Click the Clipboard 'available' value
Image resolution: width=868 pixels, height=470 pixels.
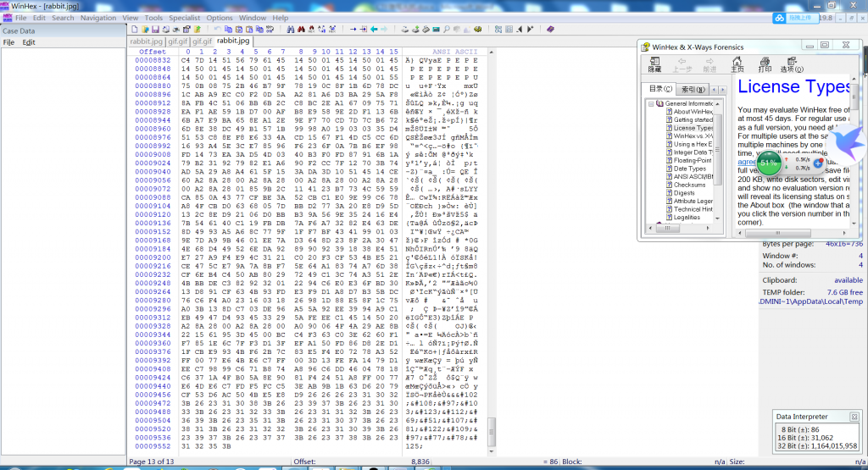pos(848,280)
